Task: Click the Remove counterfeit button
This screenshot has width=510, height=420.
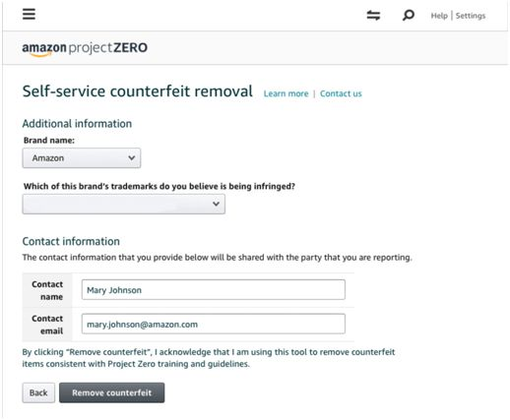Action: click(x=112, y=392)
